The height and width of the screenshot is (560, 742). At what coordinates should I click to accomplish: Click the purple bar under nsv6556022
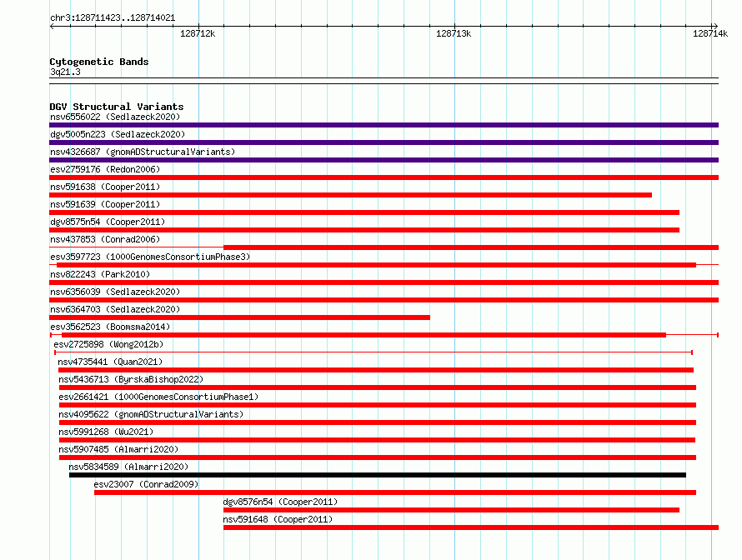click(x=384, y=125)
